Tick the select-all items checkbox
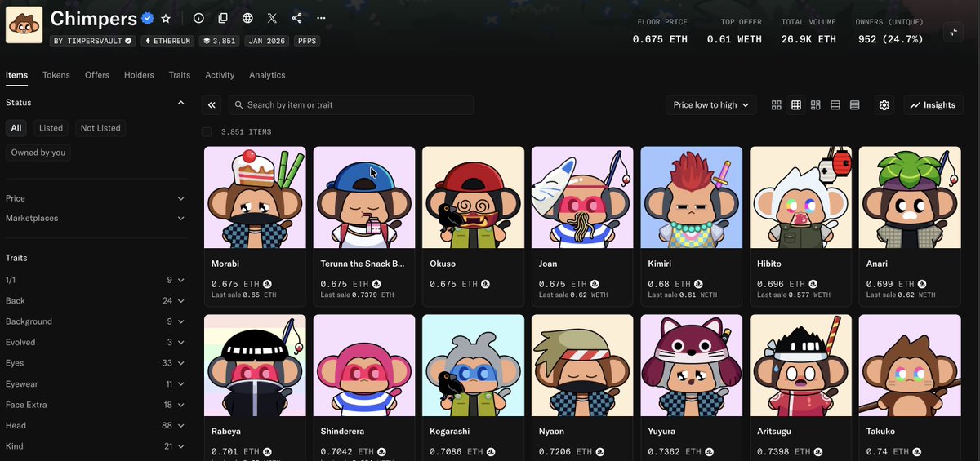The image size is (980, 461). click(207, 131)
